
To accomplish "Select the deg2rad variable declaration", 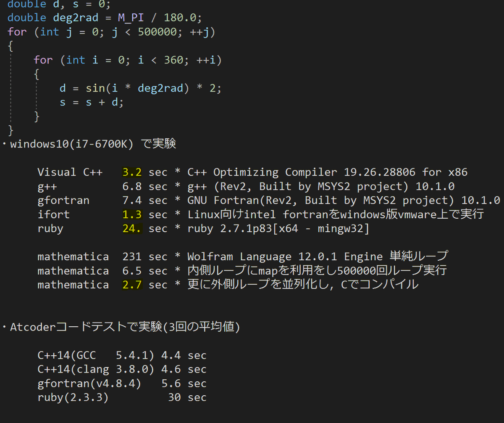I will coord(76,17).
